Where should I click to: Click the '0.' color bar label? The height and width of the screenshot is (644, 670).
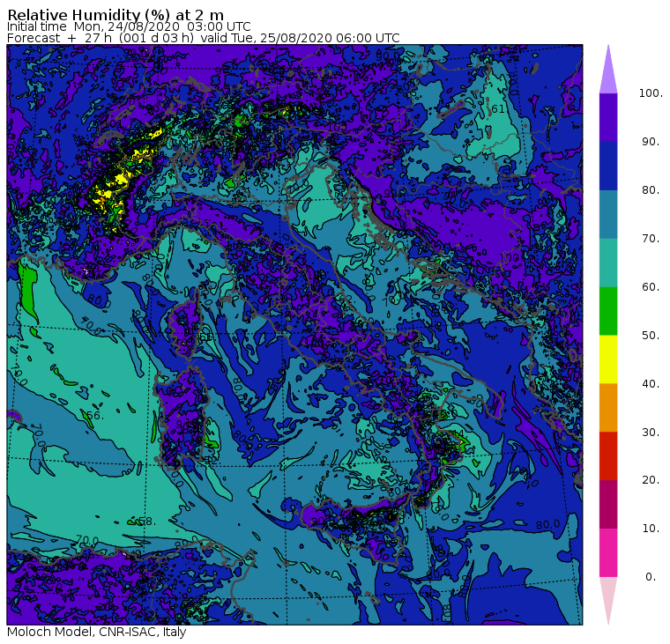pyautogui.click(x=651, y=577)
